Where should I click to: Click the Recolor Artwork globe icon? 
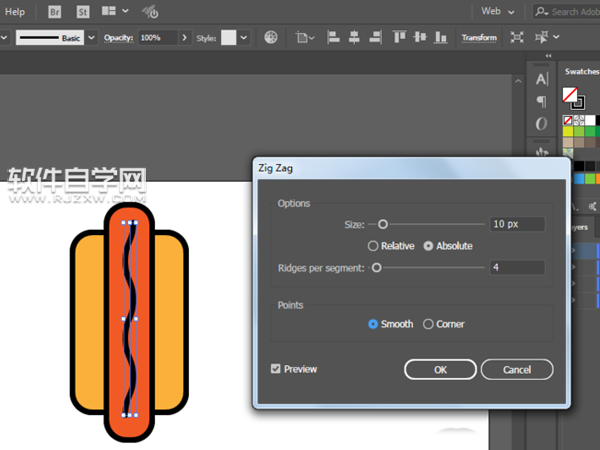pos(270,38)
